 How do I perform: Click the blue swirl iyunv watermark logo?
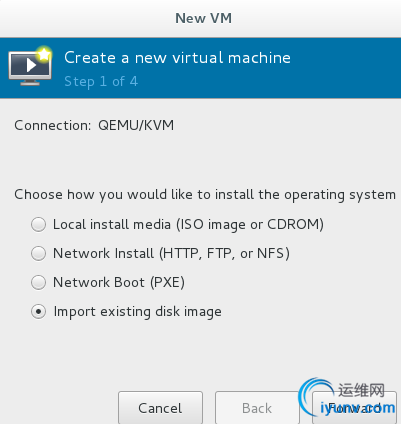[316, 396]
